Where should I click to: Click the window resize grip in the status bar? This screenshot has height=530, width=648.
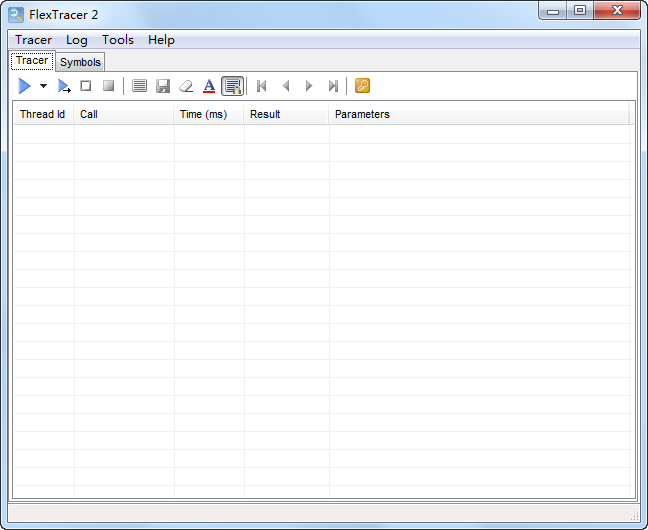(x=635, y=516)
